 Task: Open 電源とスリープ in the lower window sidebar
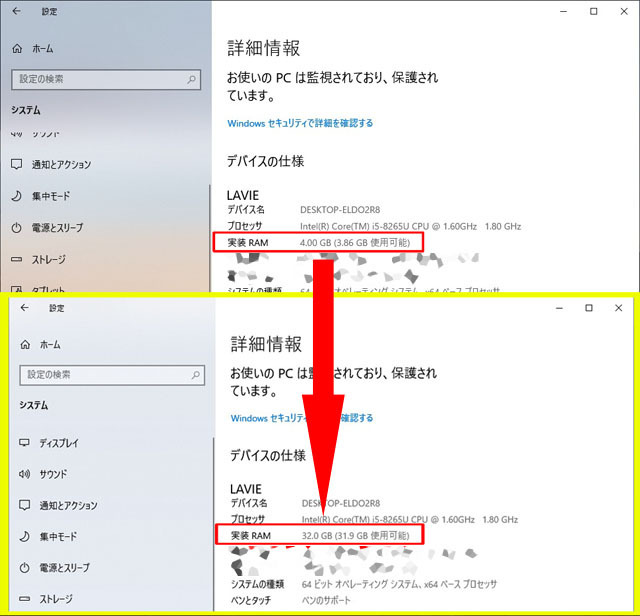[x=54, y=567]
